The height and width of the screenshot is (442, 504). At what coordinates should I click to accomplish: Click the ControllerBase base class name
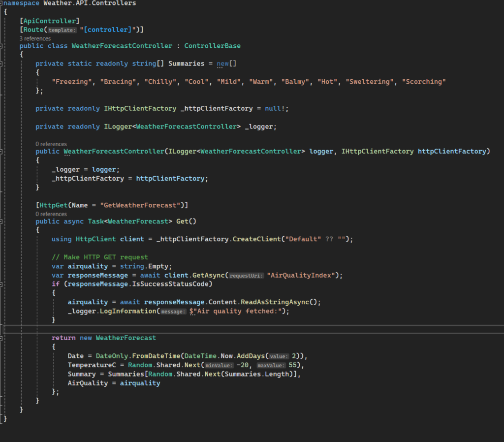(x=212, y=46)
